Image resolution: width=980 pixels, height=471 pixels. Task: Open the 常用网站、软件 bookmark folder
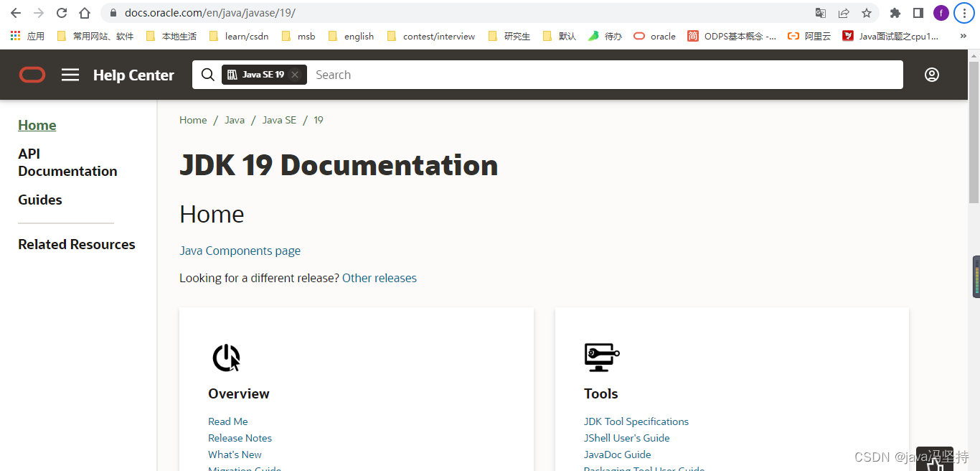coord(95,36)
